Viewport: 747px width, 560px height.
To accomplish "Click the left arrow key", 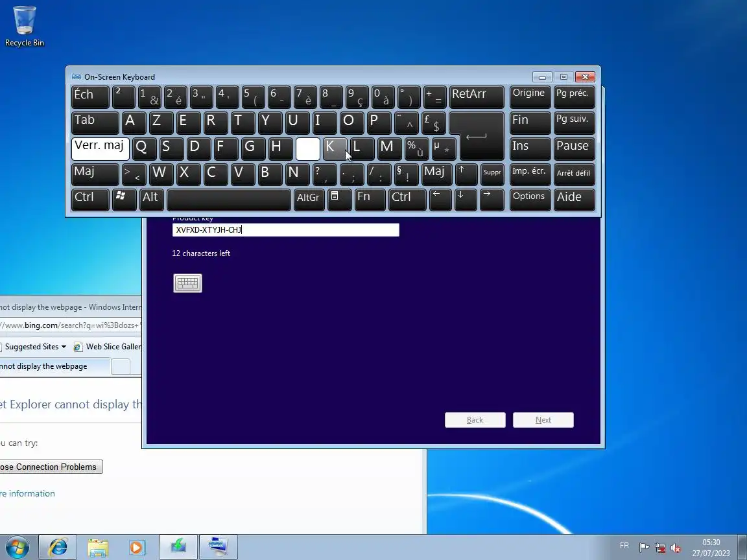I will click(x=440, y=200).
